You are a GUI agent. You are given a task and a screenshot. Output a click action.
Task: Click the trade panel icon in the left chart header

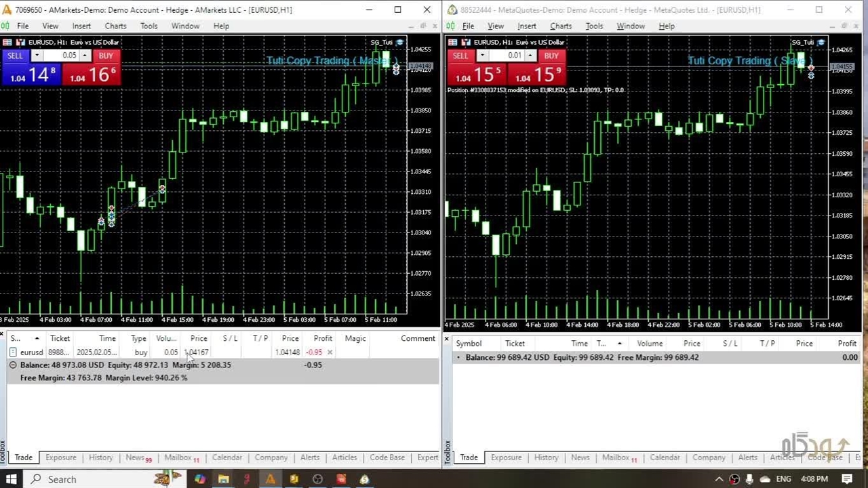(x=7, y=42)
